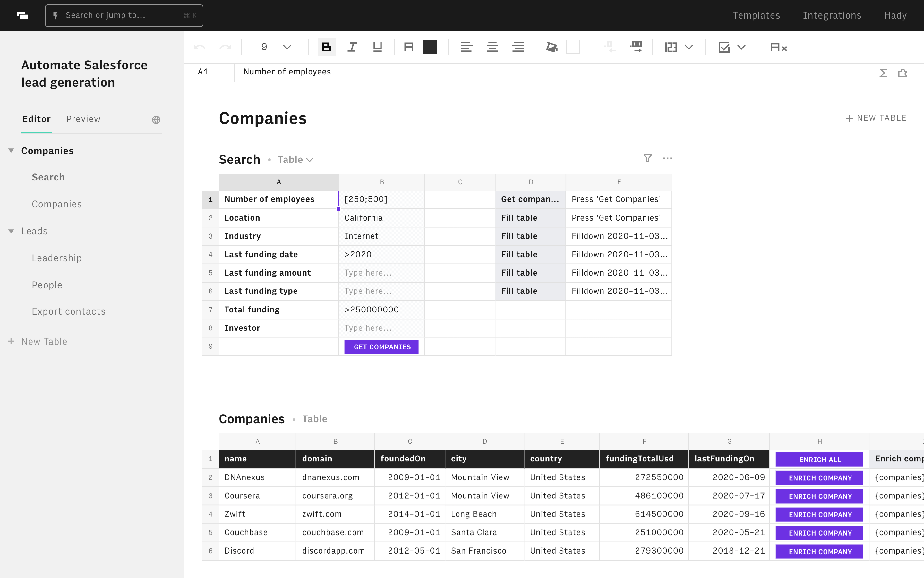Collapse the Leads tree section
This screenshot has width=924, height=578.
pos(11,231)
